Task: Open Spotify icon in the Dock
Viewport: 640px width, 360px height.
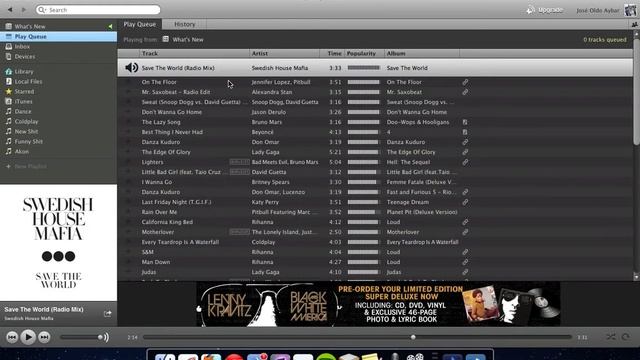Action: click(x=326, y=357)
